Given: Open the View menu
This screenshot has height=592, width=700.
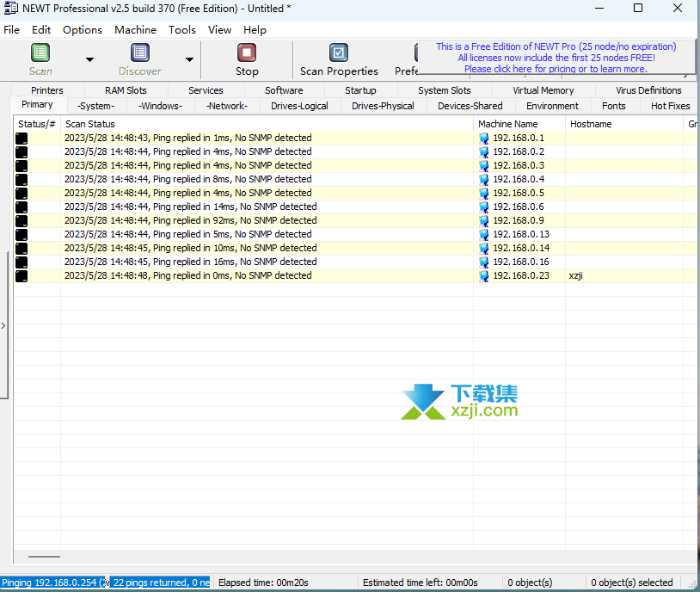Looking at the screenshot, I should [x=219, y=30].
